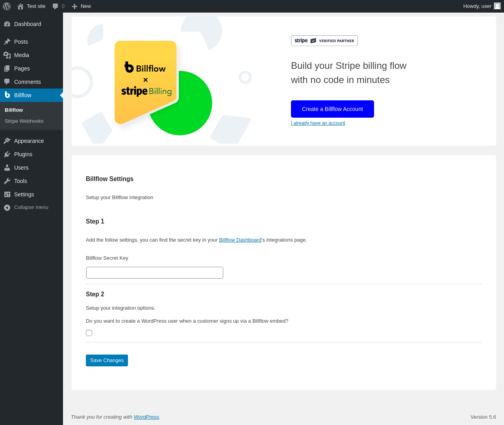Click 'Setup your integration options.' text

point(120,308)
